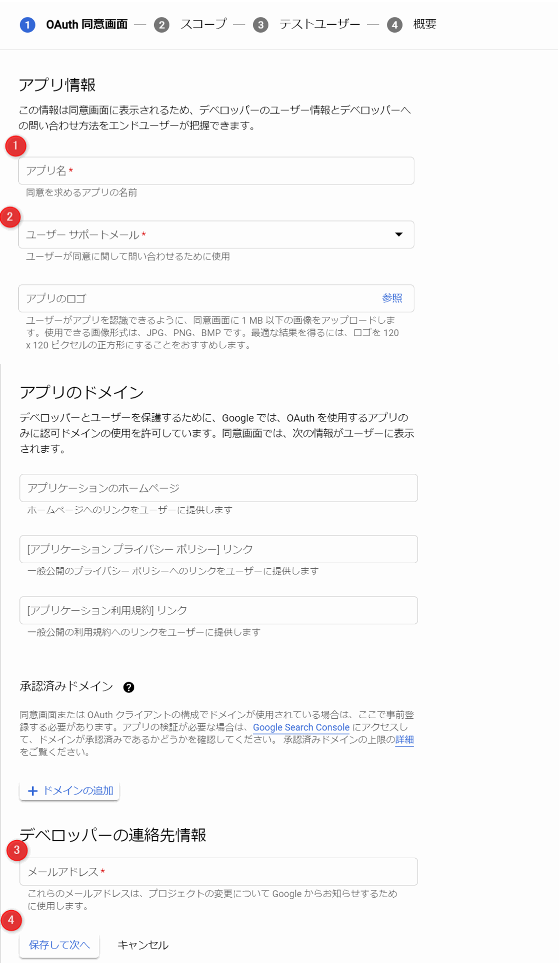
Task: Click the 承認済みドメイン label
Action: pyautogui.click(x=66, y=687)
